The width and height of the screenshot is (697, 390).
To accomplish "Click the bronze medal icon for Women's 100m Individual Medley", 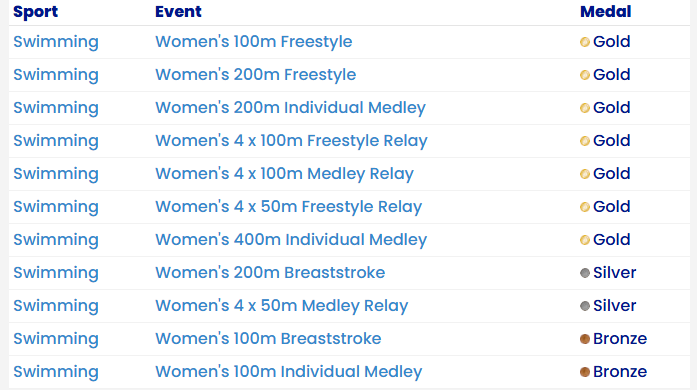I will [x=585, y=372].
